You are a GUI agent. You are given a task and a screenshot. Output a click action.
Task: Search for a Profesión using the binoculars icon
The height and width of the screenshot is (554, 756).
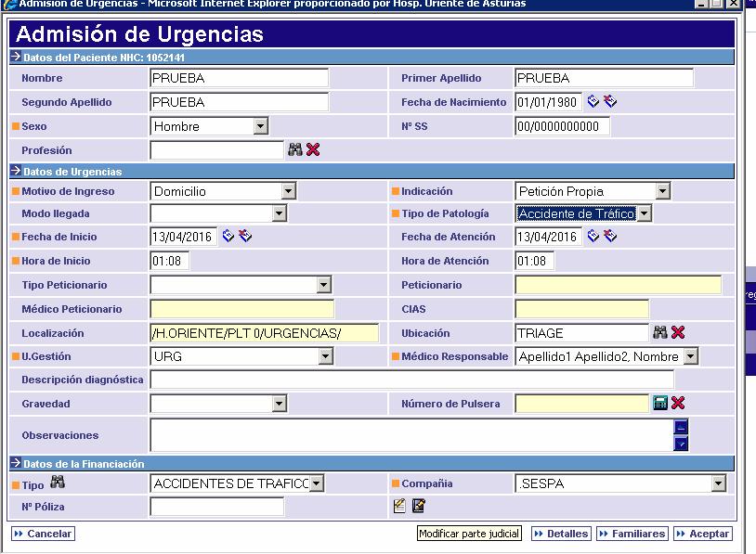(294, 148)
